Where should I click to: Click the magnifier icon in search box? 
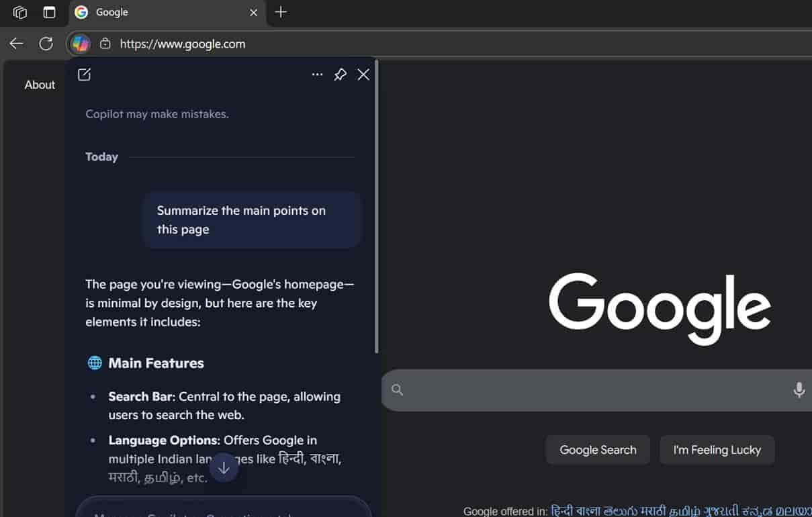pyautogui.click(x=398, y=390)
